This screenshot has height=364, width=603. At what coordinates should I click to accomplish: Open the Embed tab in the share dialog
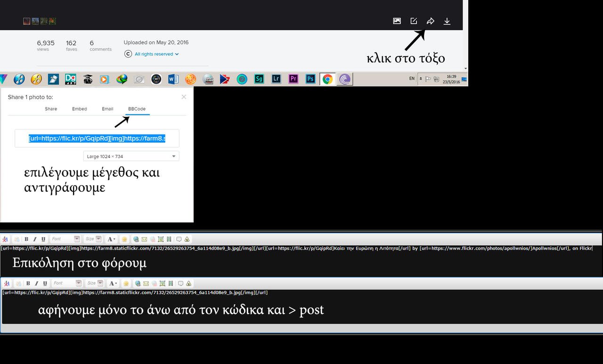click(x=79, y=109)
